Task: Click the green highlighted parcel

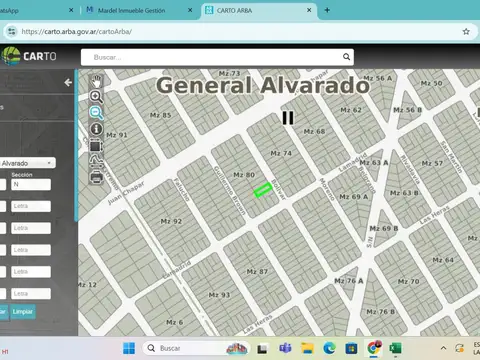Action: pyautogui.click(x=263, y=190)
